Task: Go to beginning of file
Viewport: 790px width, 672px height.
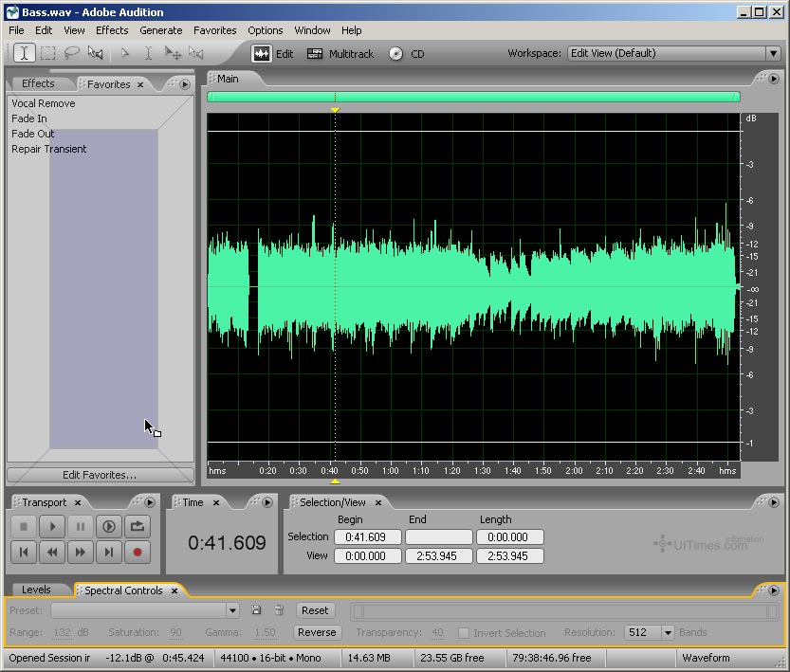Action: tap(23, 553)
